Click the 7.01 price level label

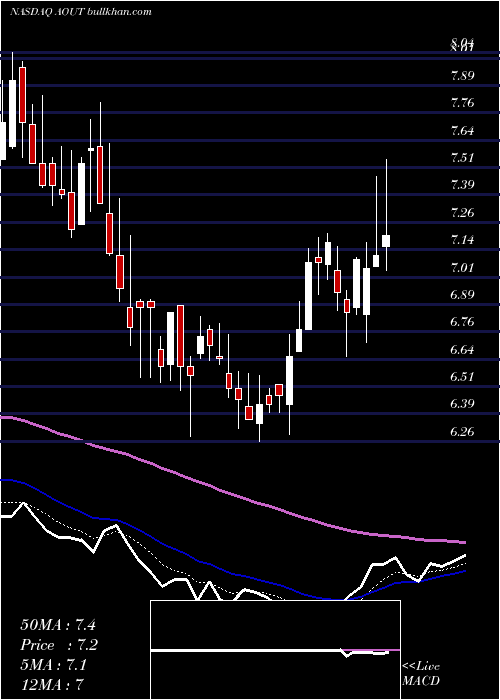click(x=462, y=268)
